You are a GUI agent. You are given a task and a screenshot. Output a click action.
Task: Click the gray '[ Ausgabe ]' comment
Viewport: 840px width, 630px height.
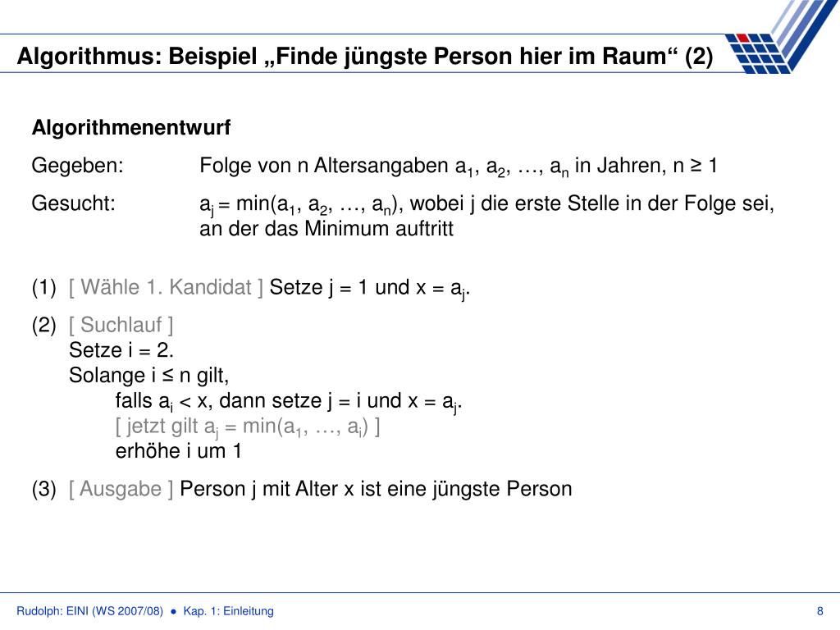(121, 489)
